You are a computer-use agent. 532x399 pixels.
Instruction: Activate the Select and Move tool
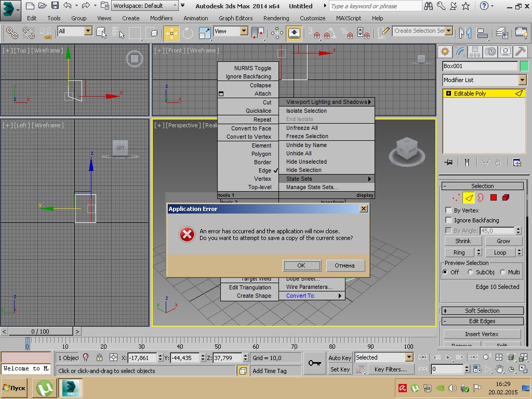tap(171, 33)
